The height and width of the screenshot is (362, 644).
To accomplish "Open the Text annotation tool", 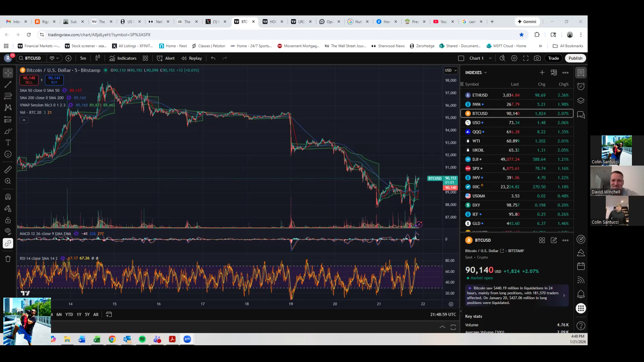I will coord(8,142).
